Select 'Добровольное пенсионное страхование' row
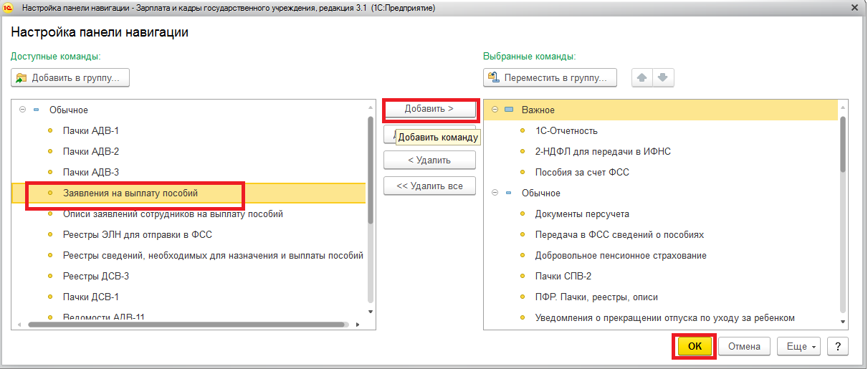This screenshot has height=369, width=868. (x=661, y=255)
